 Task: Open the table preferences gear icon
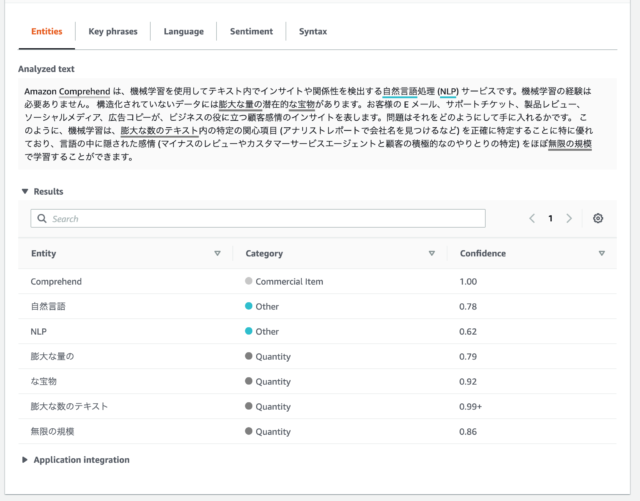[598, 218]
